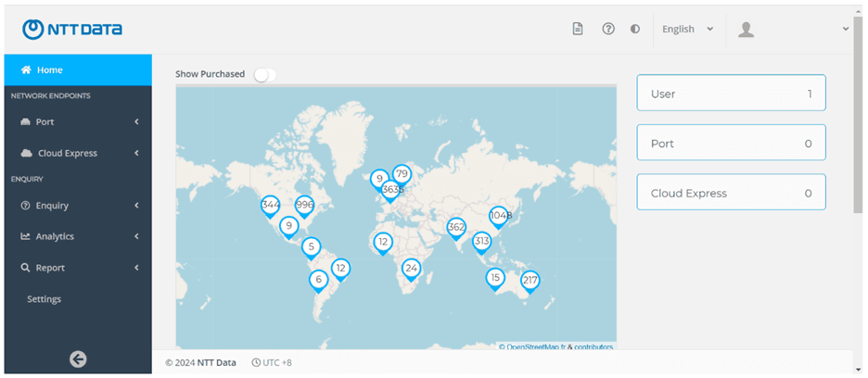
Task: Expand the Report menu chevron
Action: (x=136, y=268)
